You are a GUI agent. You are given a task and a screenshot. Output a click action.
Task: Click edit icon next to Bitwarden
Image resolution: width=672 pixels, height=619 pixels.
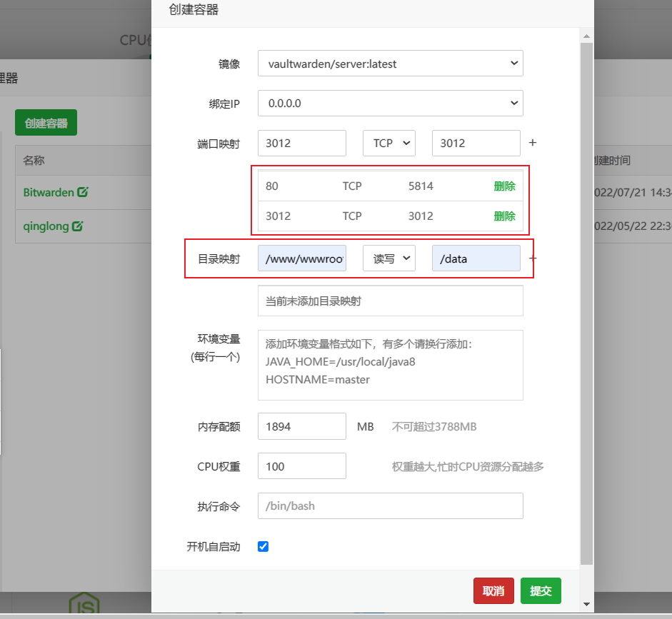pyautogui.click(x=83, y=192)
